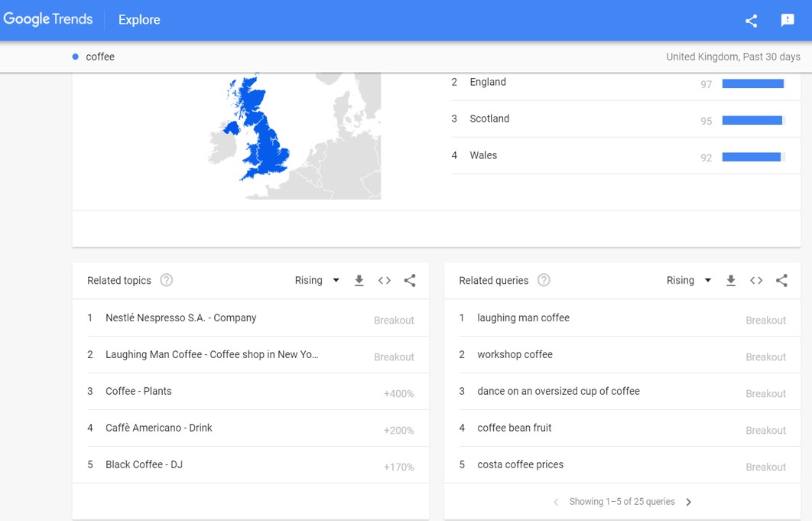Screen dimensions: 812x521
Task: Go to previous page of queries
Action: click(x=556, y=502)
